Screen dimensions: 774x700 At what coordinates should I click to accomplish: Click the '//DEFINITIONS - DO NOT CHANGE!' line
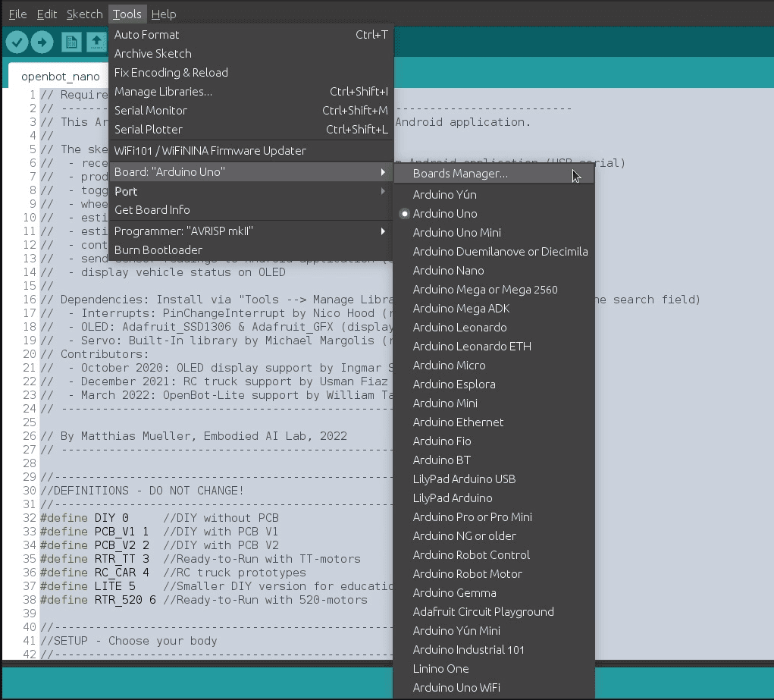click(x=143, y=491)
